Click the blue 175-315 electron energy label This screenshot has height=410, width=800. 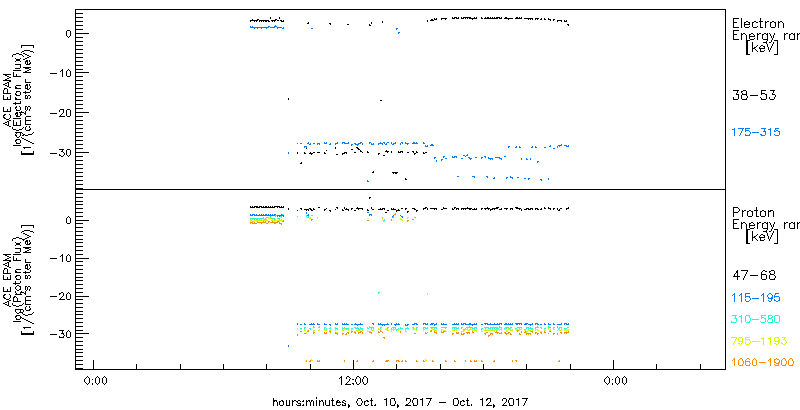tap(756, 133)
